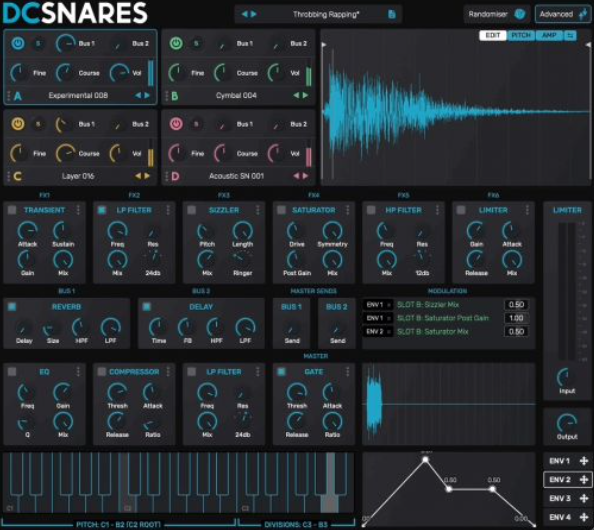Toggle the REVERB bus checkbox
Viewport: 594px width, 530px height.
point(12,306)
